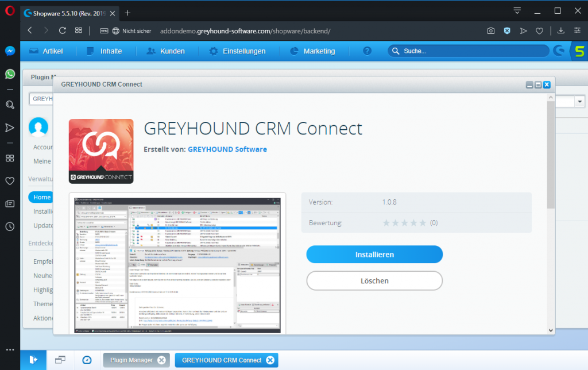This screenshot has height=370, width=588.
Task: Open the Opera menu logo
Action: click(10, 10)
